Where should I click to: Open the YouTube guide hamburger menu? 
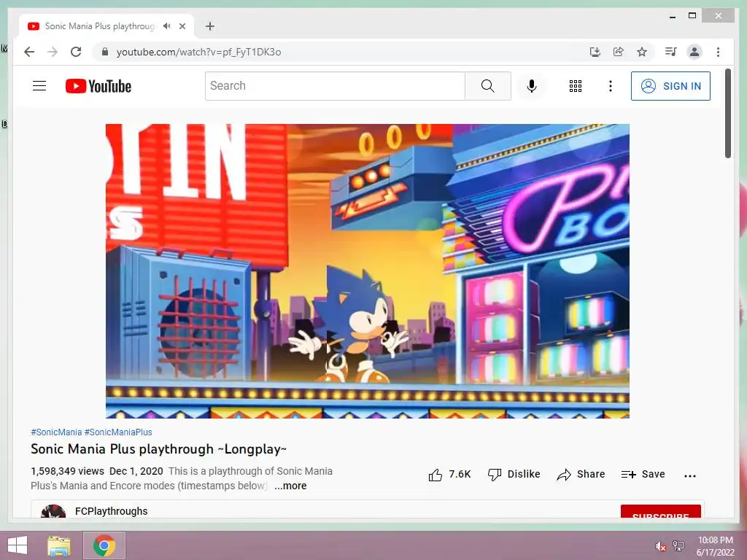39,86
